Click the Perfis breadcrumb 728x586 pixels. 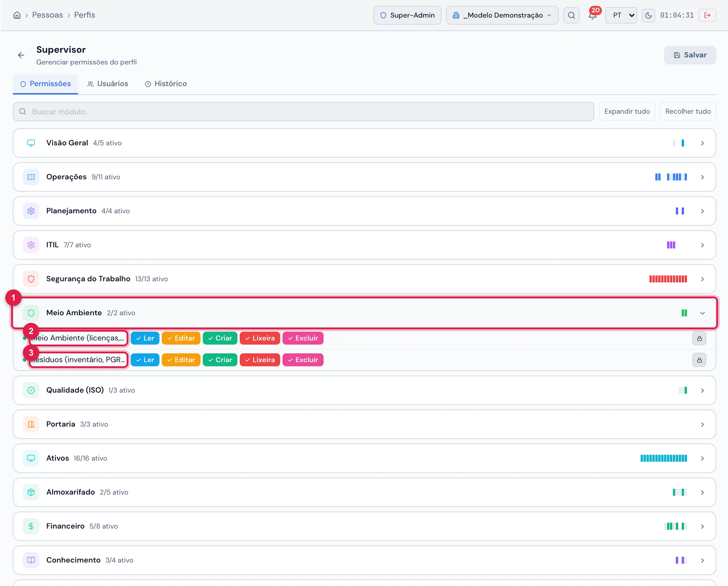click(x=84, y=15)
